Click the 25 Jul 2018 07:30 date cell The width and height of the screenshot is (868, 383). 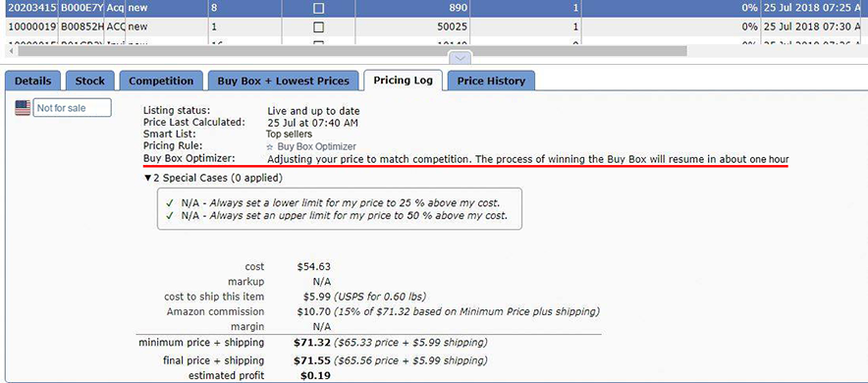(x=812, y=27)
